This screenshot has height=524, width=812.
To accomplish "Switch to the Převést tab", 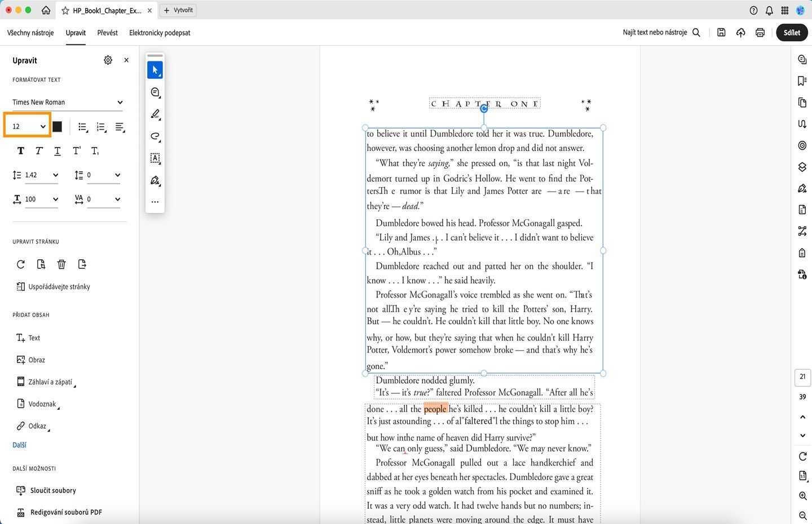I will (x=107, y=33).
